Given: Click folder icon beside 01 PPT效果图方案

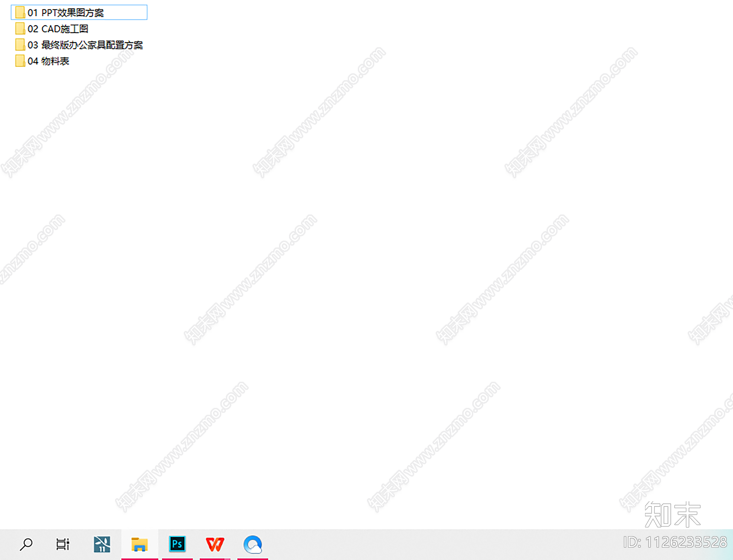Looking at the screenshot, I should coord(20,12).
